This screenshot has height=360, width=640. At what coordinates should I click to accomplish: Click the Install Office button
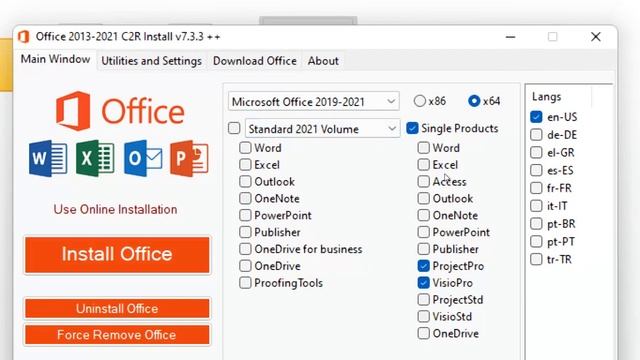[117, 255]
